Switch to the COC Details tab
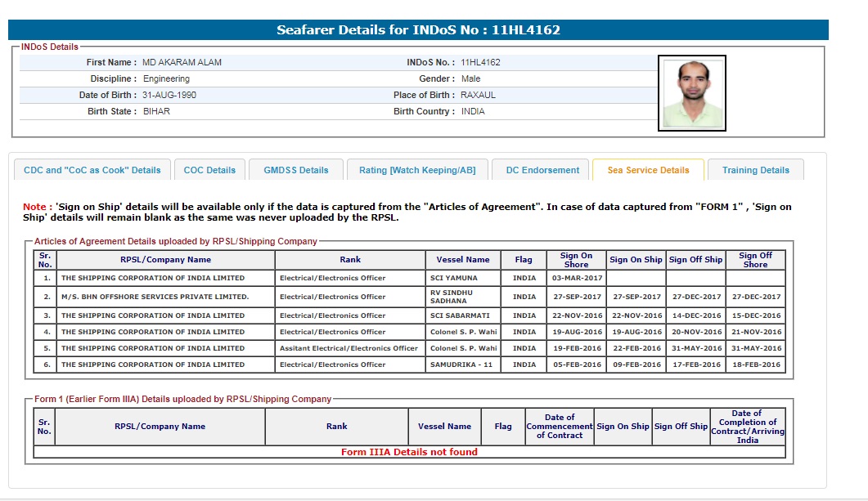The image size is (868, 501). point(209,170)
